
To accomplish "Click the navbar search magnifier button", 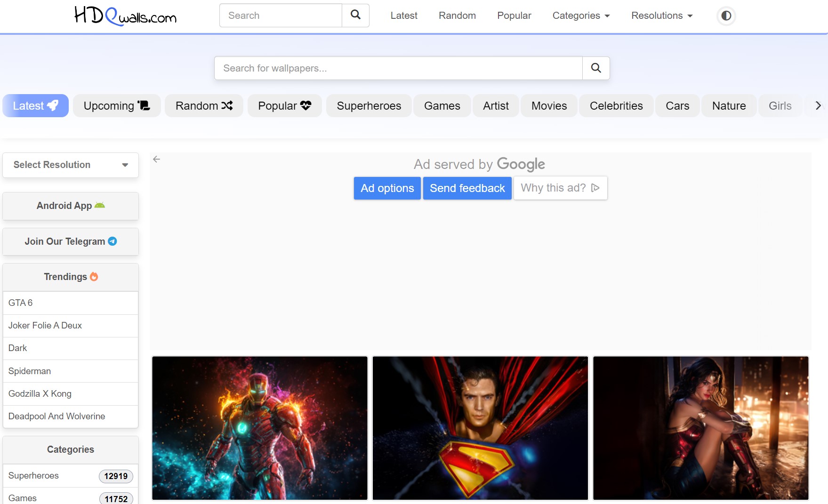I will [x=355, y=15].
